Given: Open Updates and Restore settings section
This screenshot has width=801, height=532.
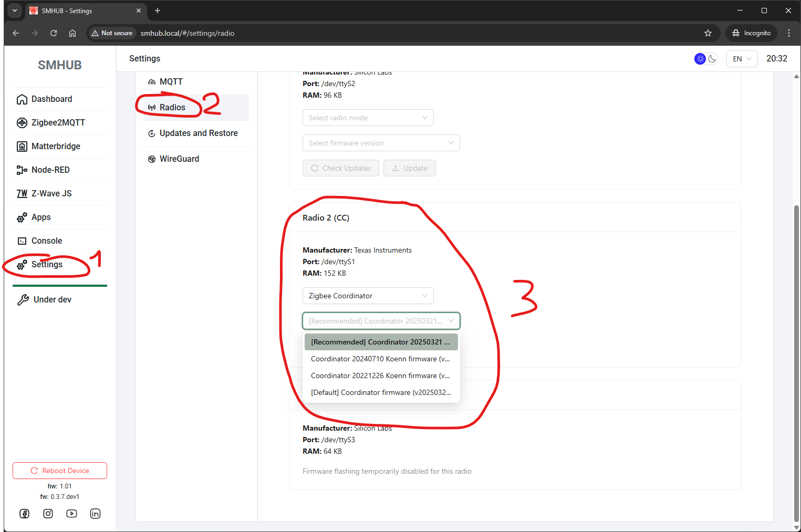Looking at the screenshot, I should pos(198,133).
